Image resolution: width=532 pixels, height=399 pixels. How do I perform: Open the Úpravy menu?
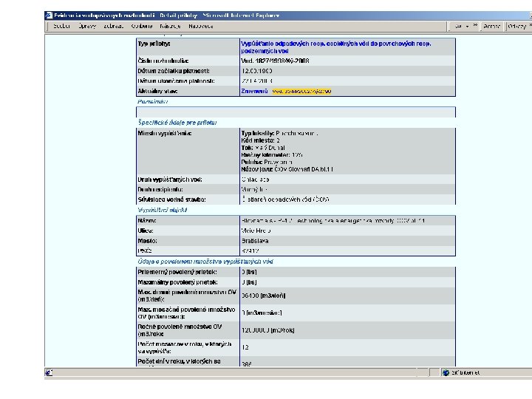[87, 26]
